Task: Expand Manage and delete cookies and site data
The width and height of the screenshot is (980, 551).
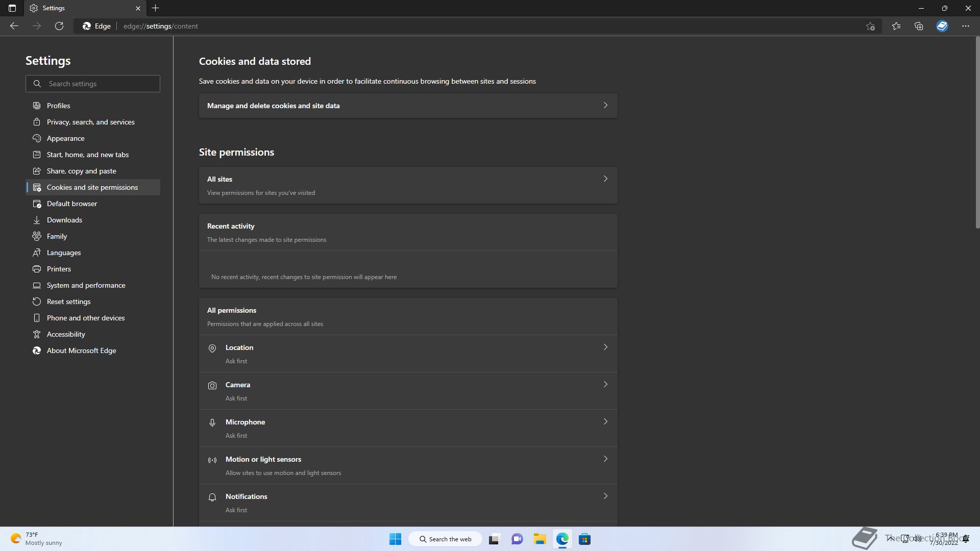Action: point(408,106)
